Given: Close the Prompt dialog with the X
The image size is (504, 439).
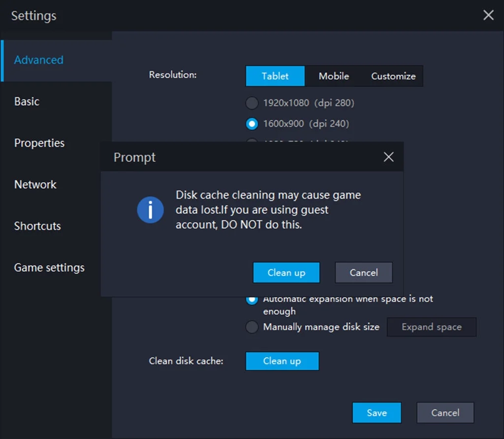Looking at the screenshot, I should coord(389,157).
